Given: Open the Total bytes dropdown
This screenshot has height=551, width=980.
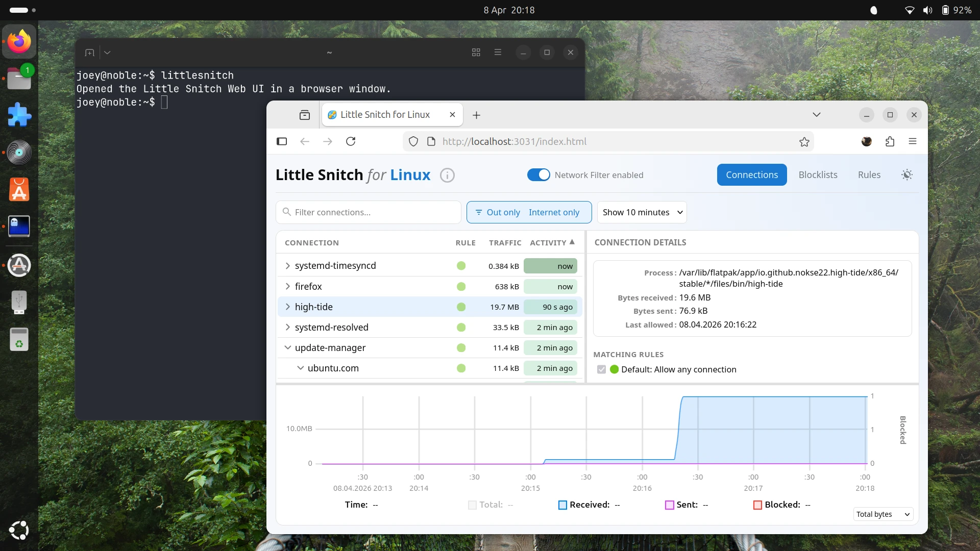Looking at the screenshot, I should point(883,514).
